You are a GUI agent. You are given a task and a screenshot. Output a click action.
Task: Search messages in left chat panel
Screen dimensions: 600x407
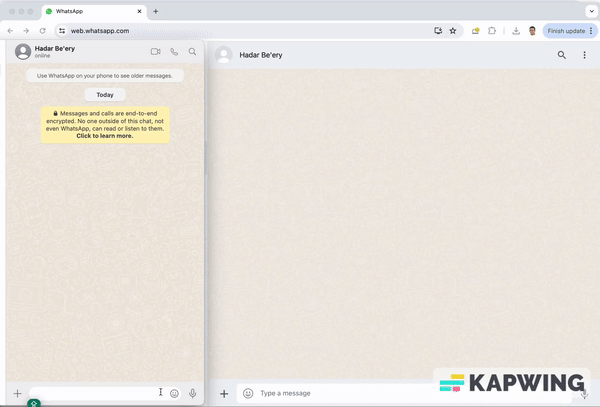[192, 52]
